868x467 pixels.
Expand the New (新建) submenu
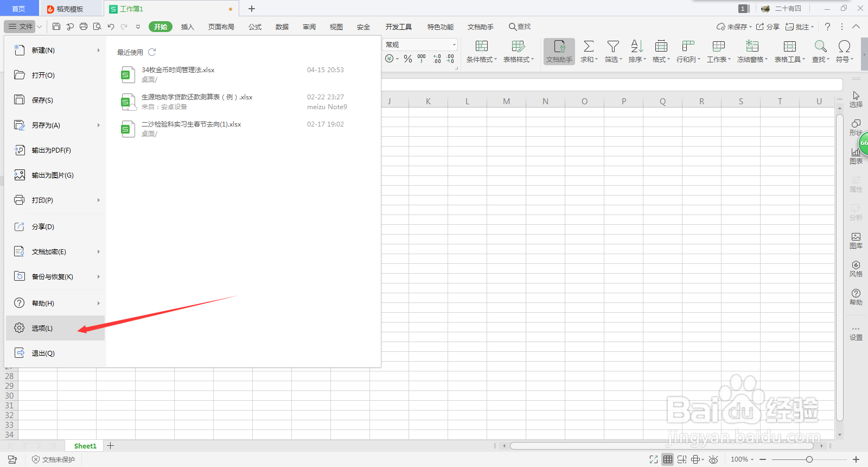click(99, 51)
